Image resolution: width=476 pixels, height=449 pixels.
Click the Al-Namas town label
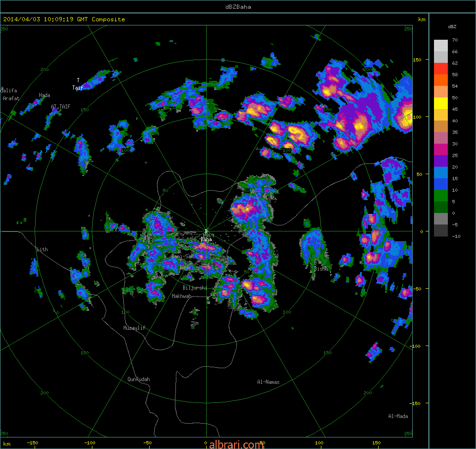tap(268, 382)
